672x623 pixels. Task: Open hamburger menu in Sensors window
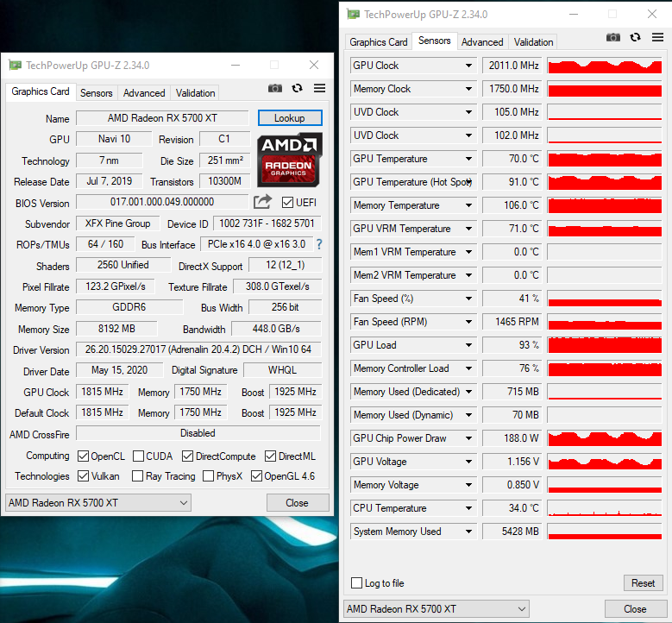[x=657, y=37]
